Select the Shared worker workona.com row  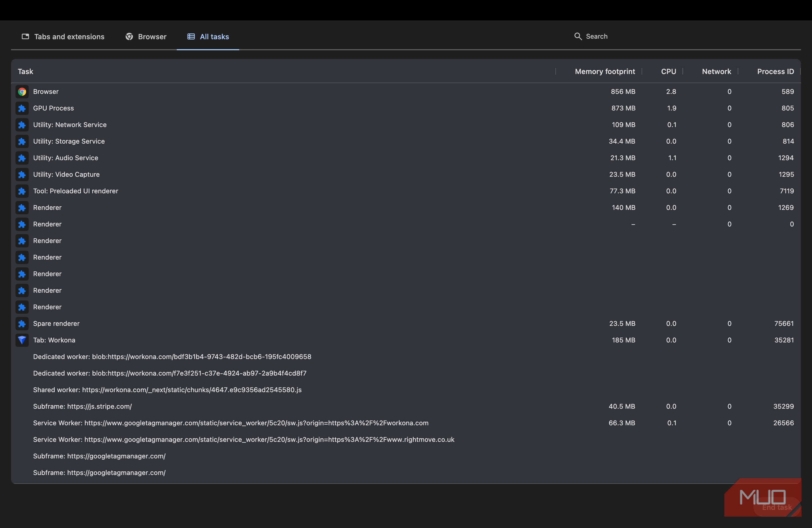pos(406,390)
